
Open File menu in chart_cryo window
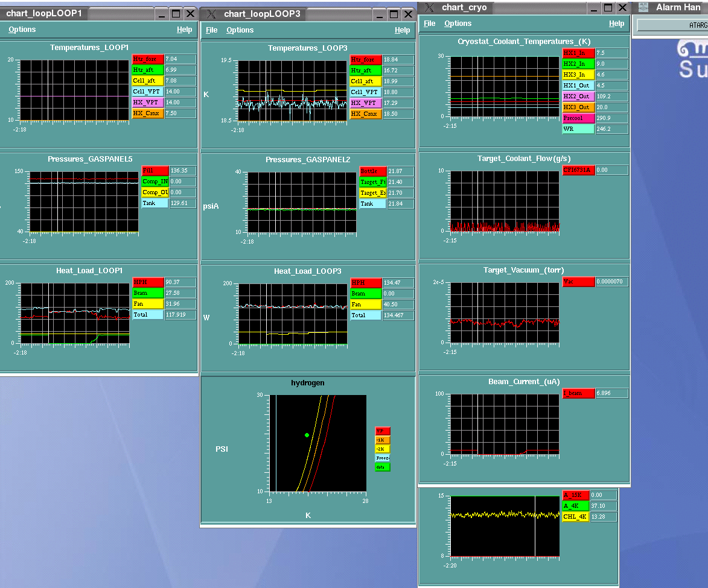tap(429, 24)
